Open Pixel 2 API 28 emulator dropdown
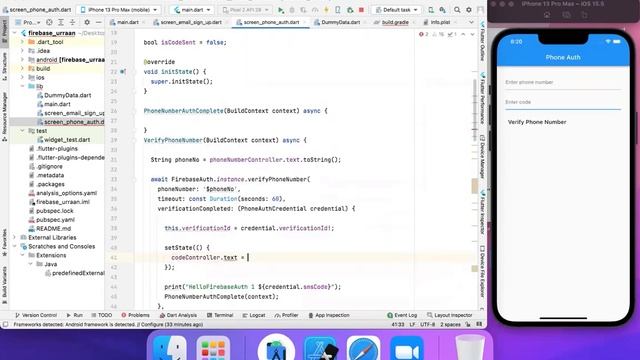 click(246, 9)
